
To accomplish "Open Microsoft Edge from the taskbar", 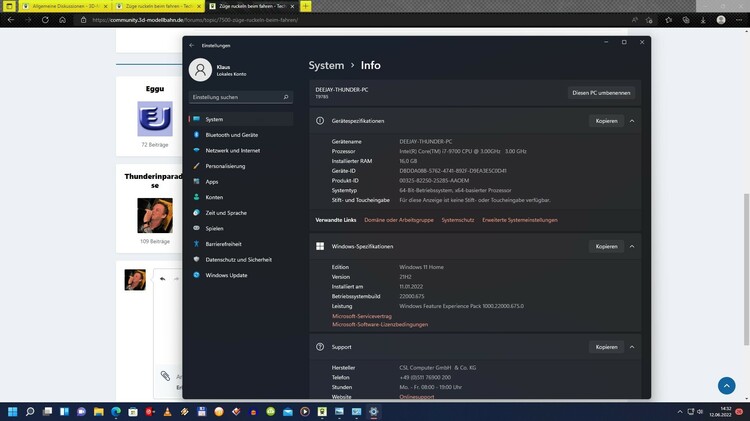I will pos(116,411).
